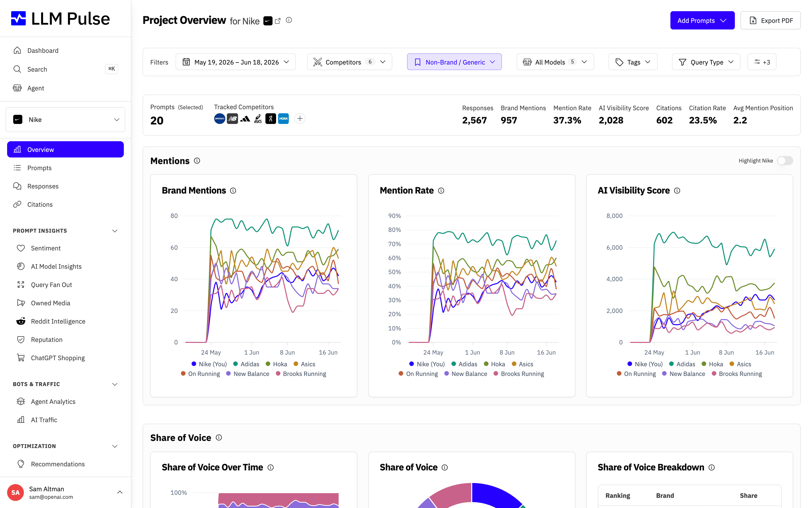Collapse the Optimization section
Viewport: 812px width, 508px height.
tap(115, 446)
